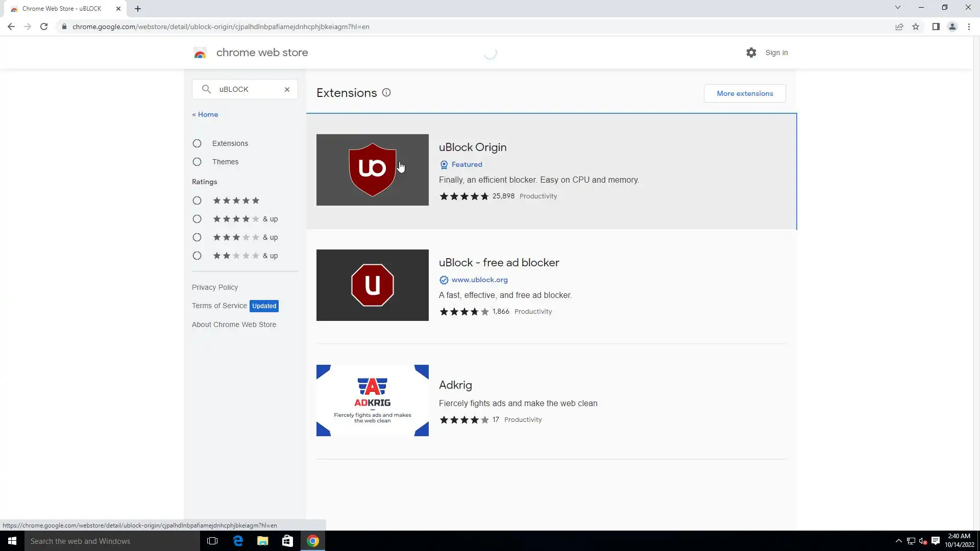Show hidden system tray icons
The height and width of the screenshot is (551, 980).
pyautogui.click(x=898, y=541)
